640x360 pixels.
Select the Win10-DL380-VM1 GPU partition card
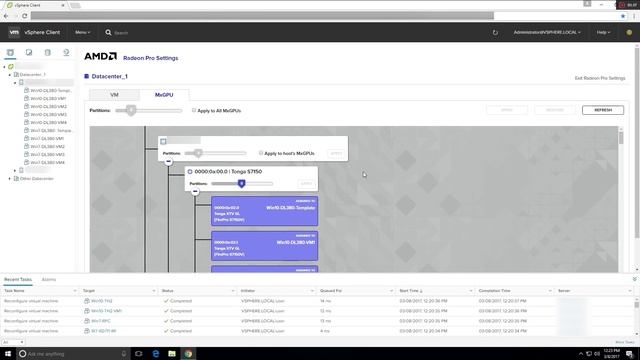(264, 246)
